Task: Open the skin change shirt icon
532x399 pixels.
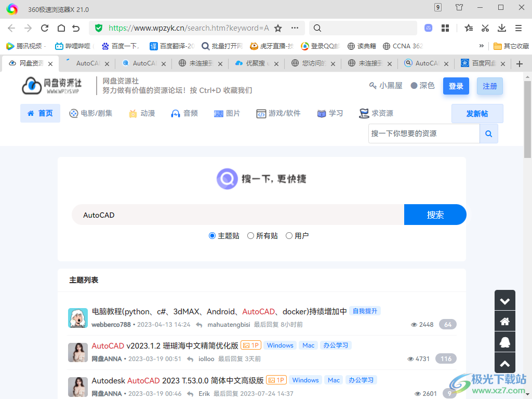Action: coord(459,7)
